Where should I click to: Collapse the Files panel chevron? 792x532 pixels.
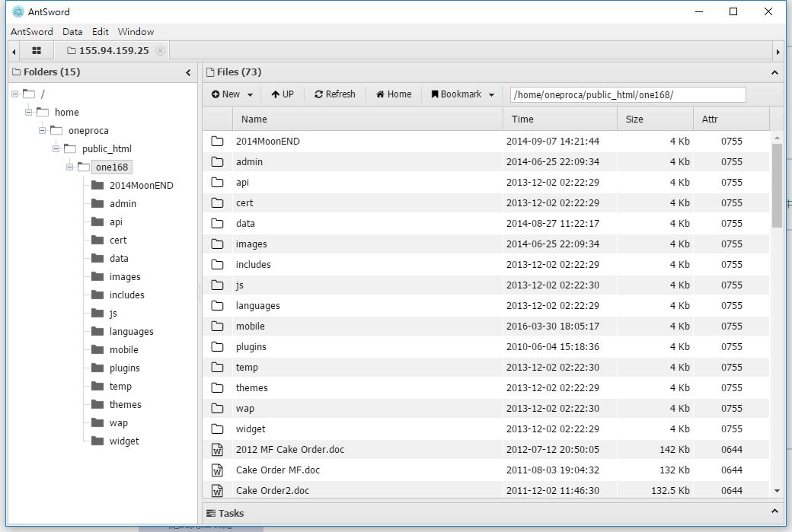(x=774, y=72)
